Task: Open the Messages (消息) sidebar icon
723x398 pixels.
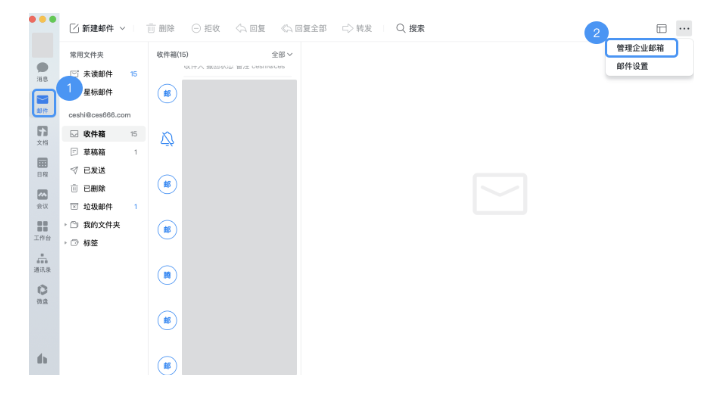Action: [x=42, y=71]
